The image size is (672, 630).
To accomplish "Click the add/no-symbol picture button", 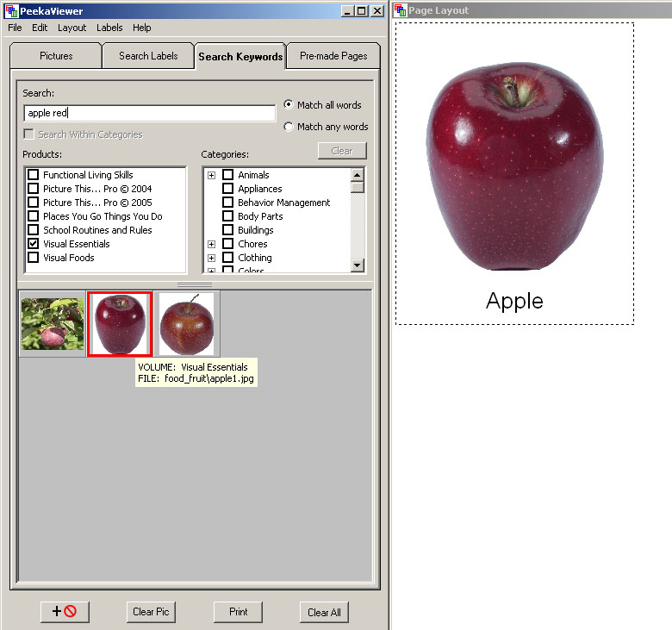I will point(65,612).
